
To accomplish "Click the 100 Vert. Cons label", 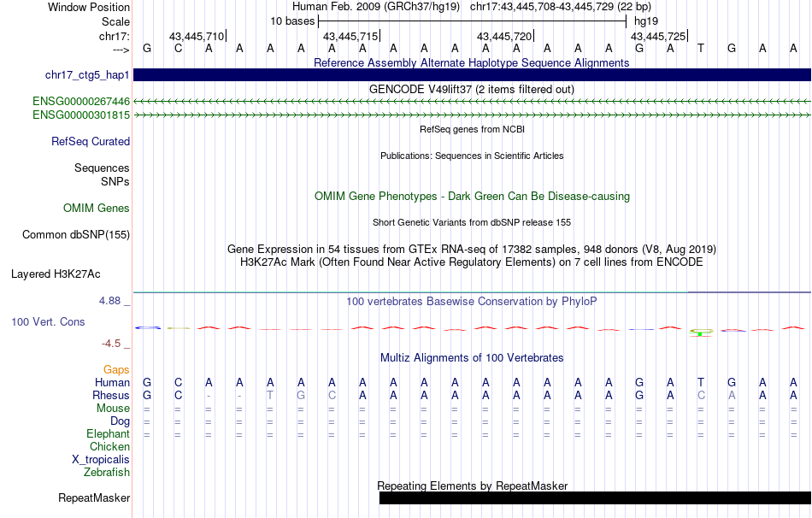I will (x=48, y=322).
